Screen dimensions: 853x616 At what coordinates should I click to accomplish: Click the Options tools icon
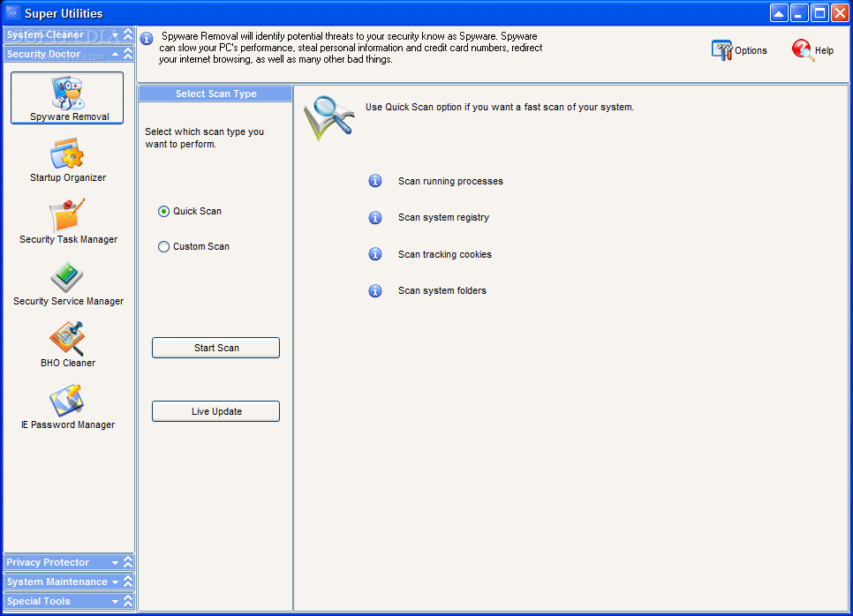click(722, 50)
